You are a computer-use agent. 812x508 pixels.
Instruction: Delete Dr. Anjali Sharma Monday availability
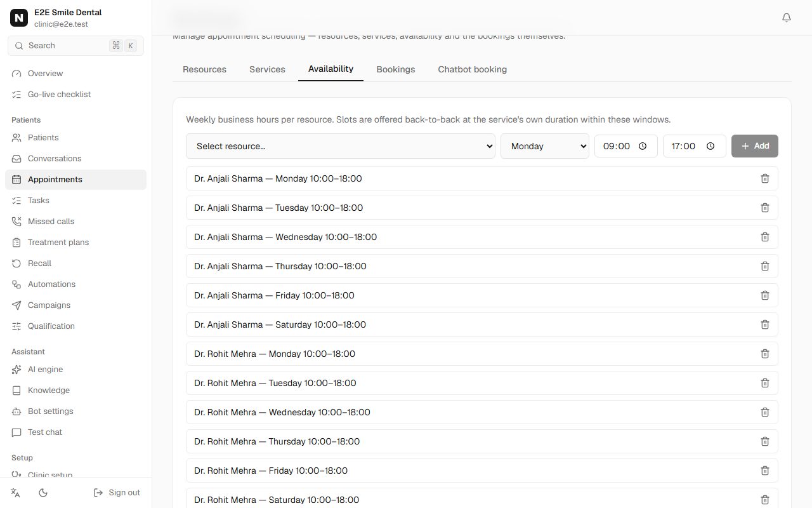click(765, 178)
